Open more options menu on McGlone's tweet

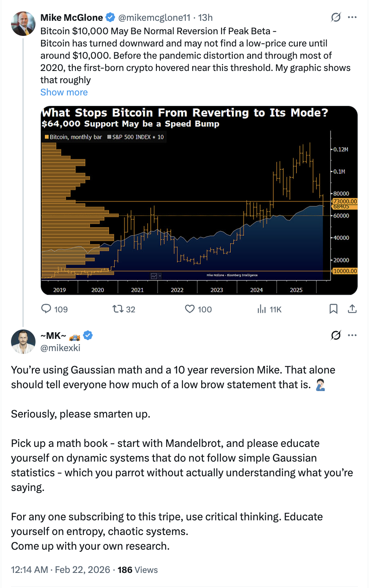click(x=352, y=17)
